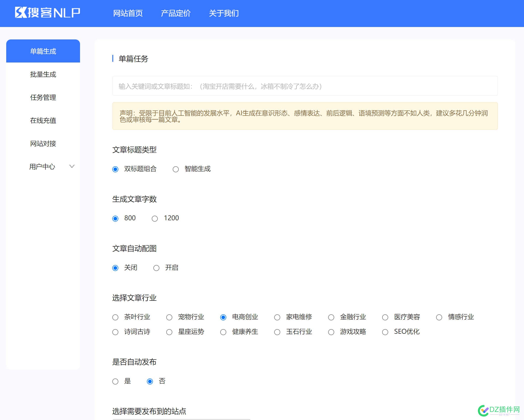
Task: Click the 选择文章行业 label
Action: point(134,298)
